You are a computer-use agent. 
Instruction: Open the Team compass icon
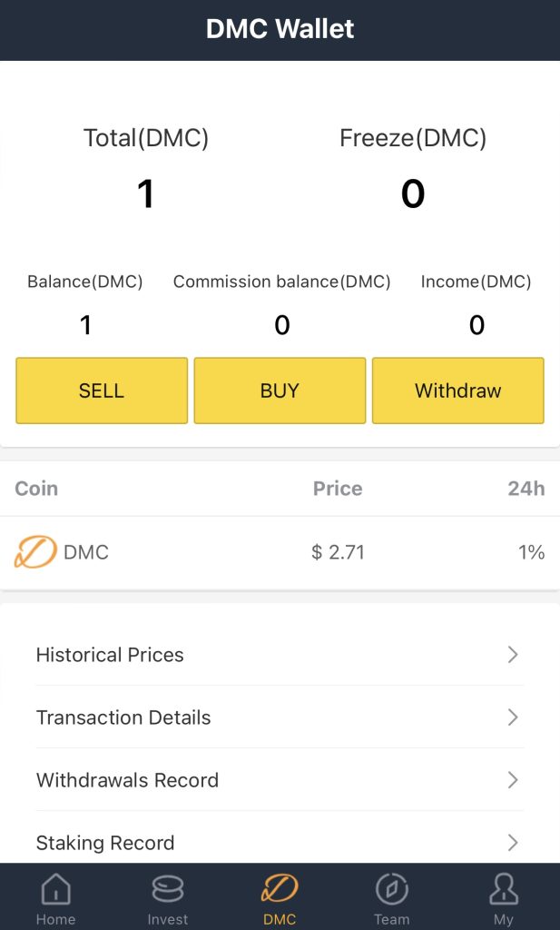tap(392, 889)
